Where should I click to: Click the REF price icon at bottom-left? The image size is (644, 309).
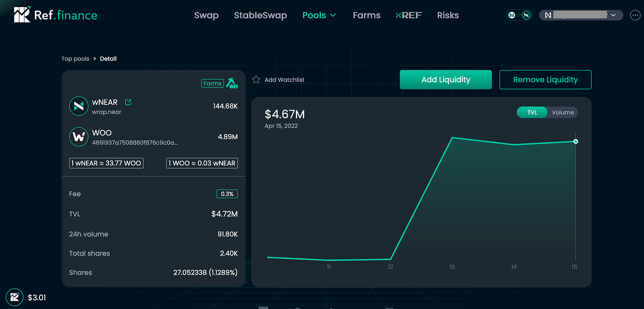point(14,297)
